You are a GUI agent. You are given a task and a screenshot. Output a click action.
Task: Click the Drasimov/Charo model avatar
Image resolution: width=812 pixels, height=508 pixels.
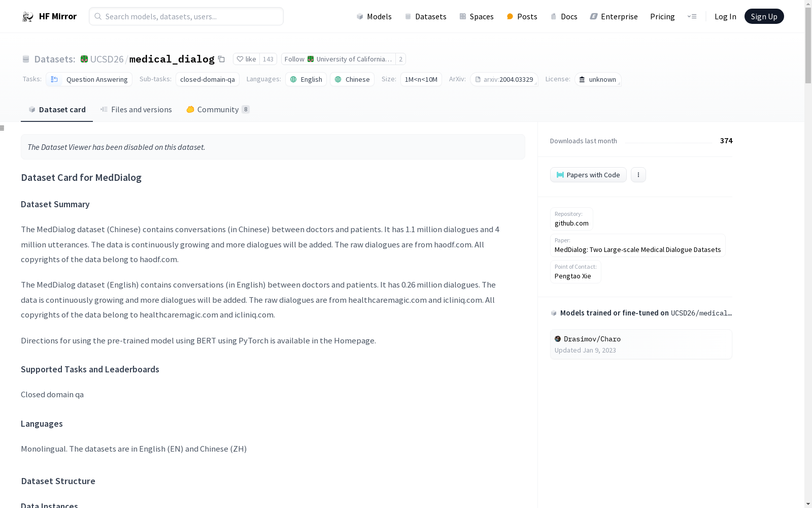(558, 339)
